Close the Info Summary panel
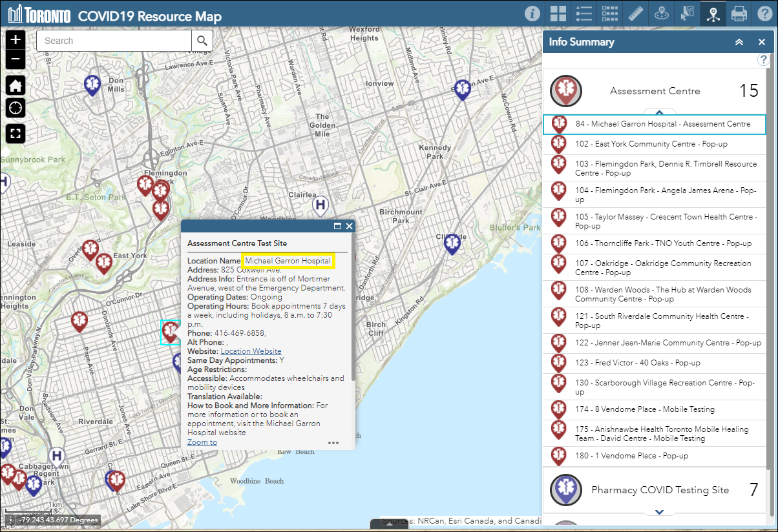Image resolution: width=778 pixels, height=532 pixels. tap(762, 42)
